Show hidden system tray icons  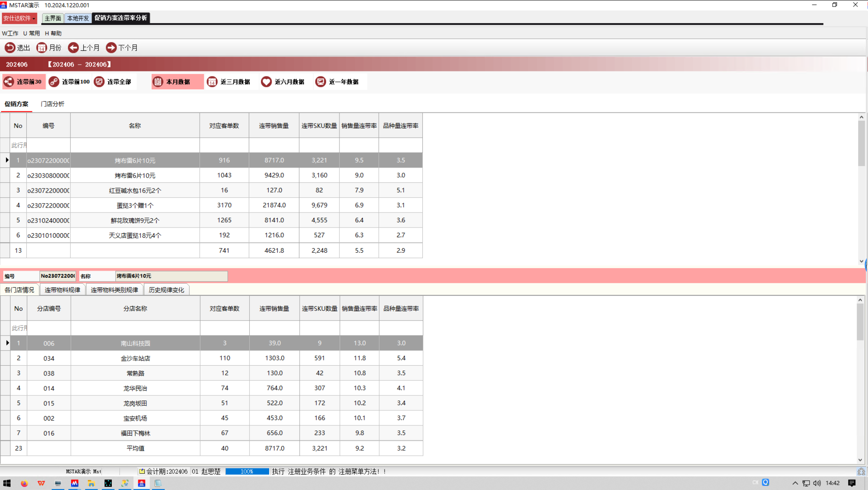pos(795,483)
